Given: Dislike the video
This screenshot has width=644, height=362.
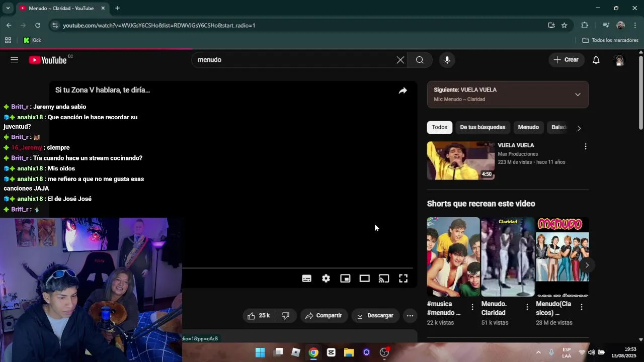Looking at the screenshot, I should [x=286, y=316].
